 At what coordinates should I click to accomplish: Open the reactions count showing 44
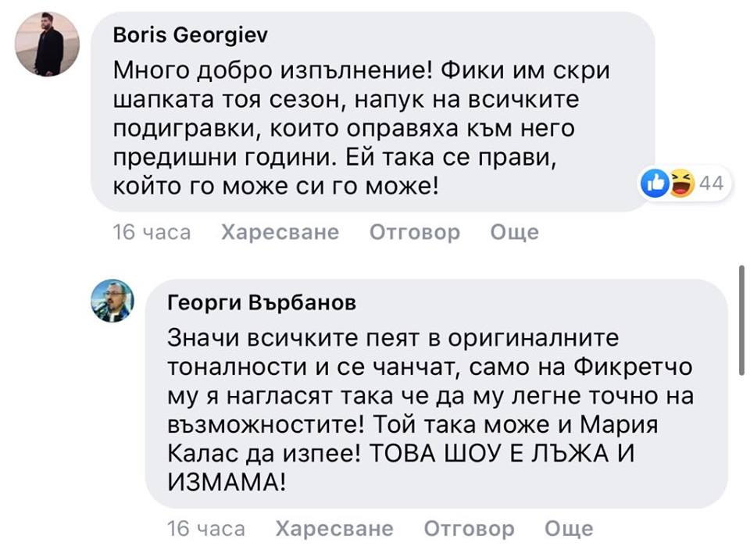[x=710, y=184]
